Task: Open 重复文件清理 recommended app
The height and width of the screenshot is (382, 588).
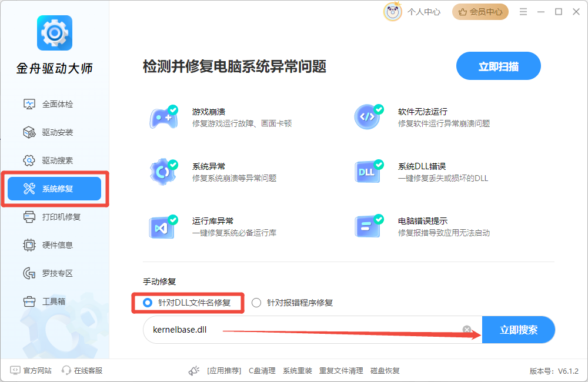Action: [341, 371]
